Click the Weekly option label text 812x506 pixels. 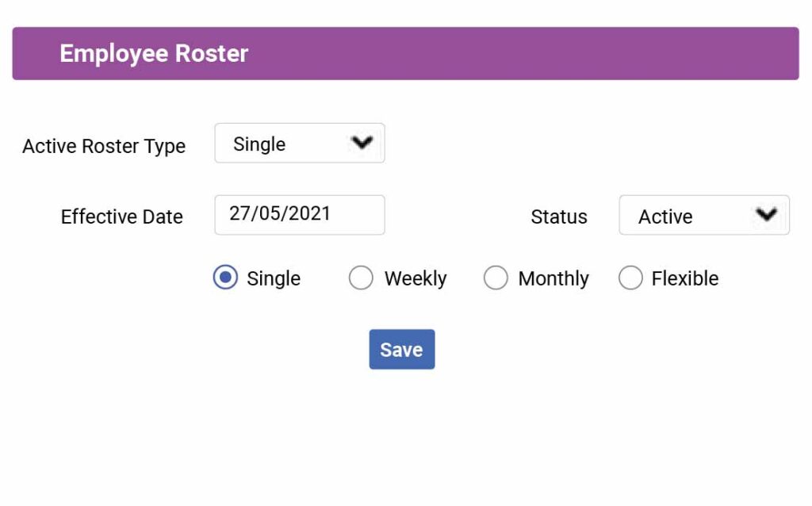click(416, 278)
